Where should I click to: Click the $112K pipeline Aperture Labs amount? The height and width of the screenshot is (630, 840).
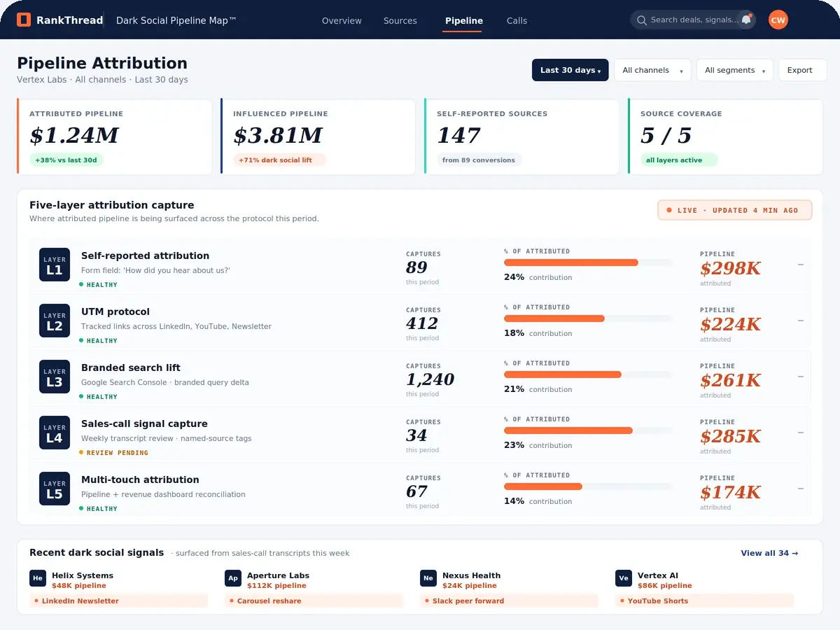tap(277, 585)
